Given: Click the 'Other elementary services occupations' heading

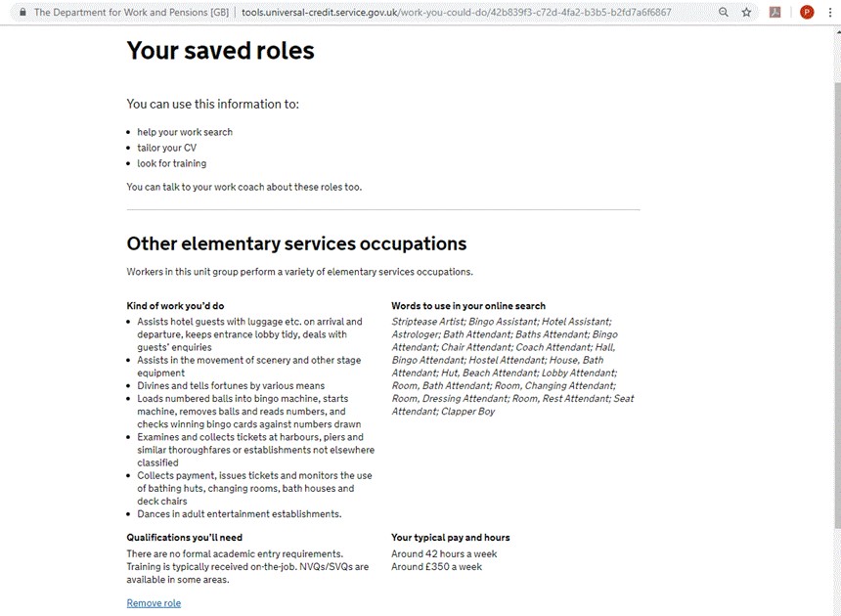Looking at the screenshot, I should coord(296,243).
